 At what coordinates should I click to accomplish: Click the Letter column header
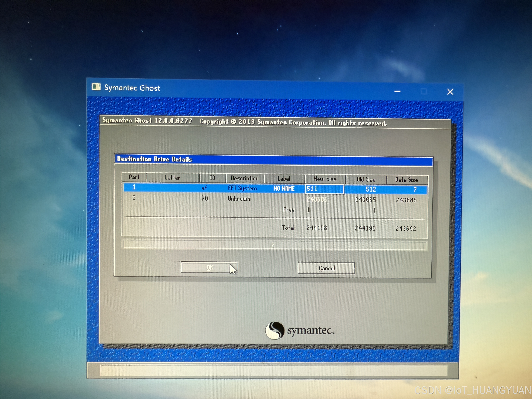pos(173,177)
